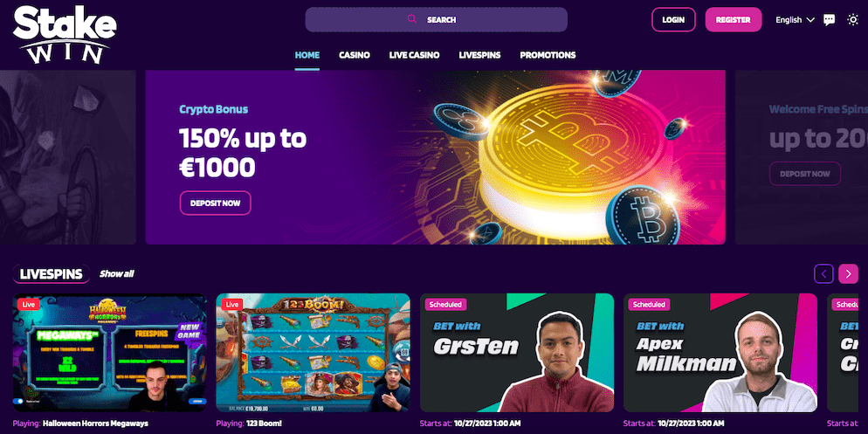
Task: Expand the English language dropdown
Action: 795,20
